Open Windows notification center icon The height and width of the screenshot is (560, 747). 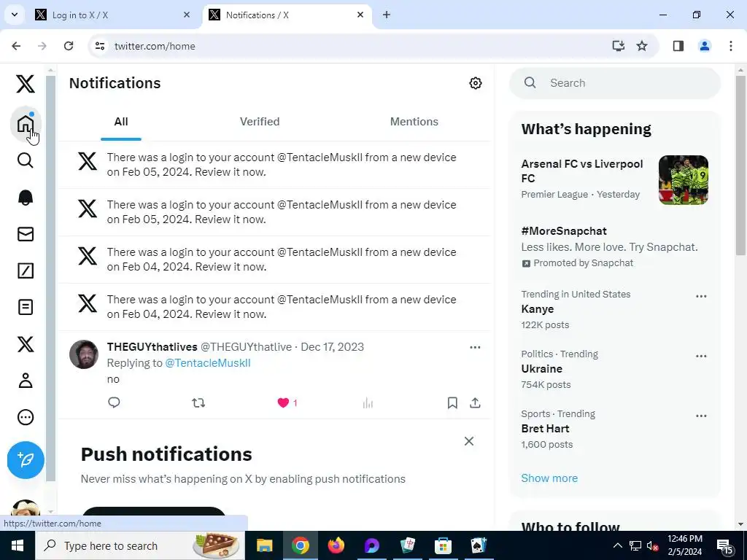[724, 546]
